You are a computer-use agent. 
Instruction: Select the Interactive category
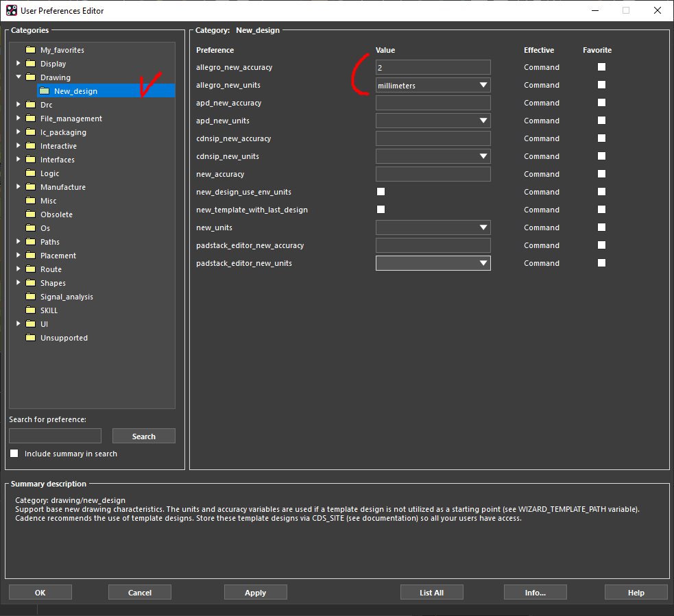tap(58, 146)
